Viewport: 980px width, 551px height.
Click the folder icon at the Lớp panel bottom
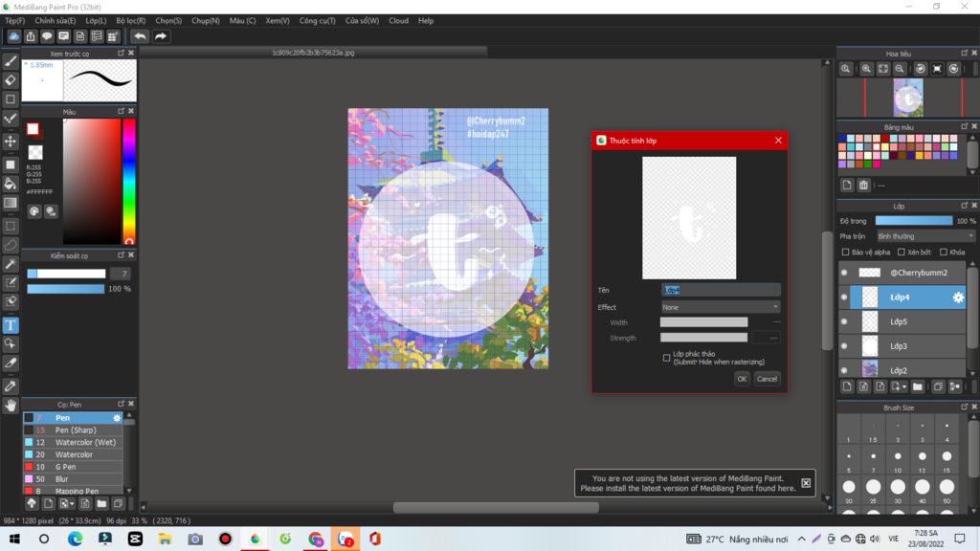coord(917,386)
